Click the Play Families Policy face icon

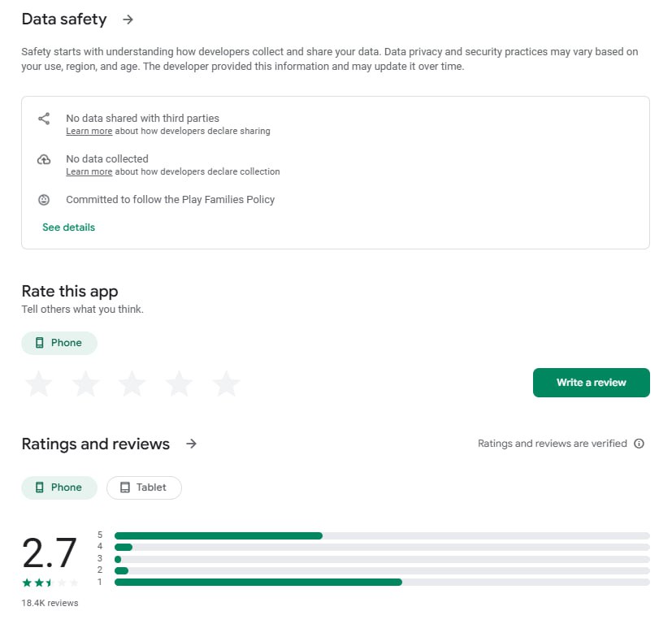point(44,199)
